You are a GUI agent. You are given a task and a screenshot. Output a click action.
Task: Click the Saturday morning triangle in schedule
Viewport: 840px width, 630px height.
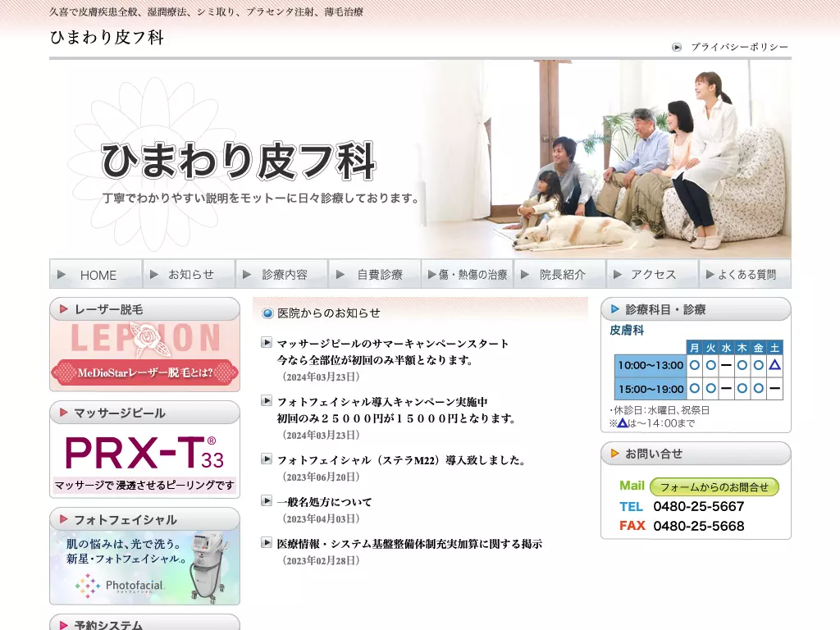(x=774, y=365)
